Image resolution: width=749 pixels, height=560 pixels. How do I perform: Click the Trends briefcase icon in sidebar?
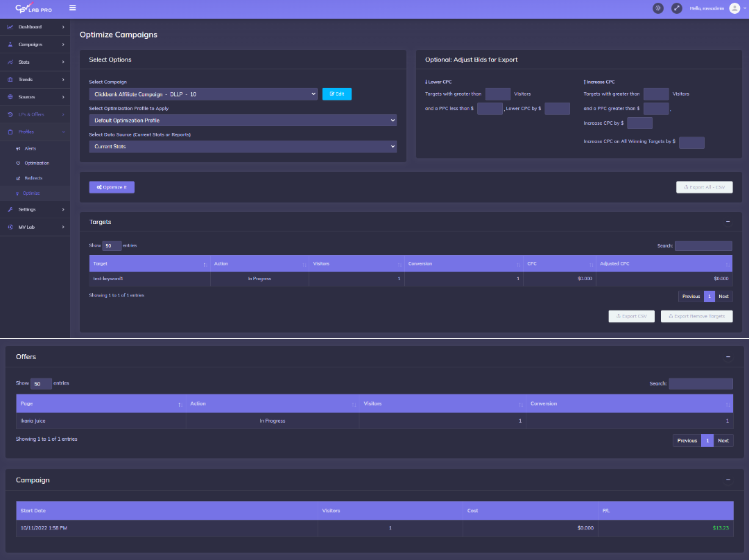coord(10,78)
